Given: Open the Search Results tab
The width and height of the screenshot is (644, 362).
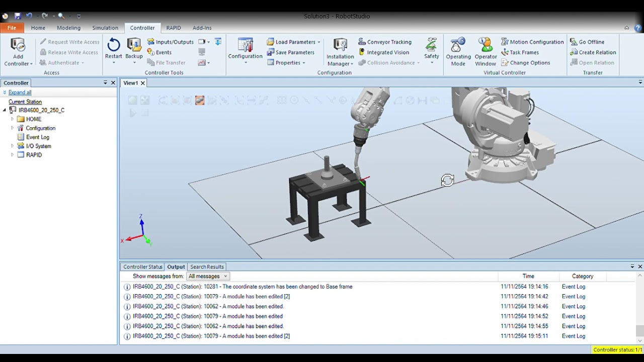Looking at the screenshot, I should [207, 267].
